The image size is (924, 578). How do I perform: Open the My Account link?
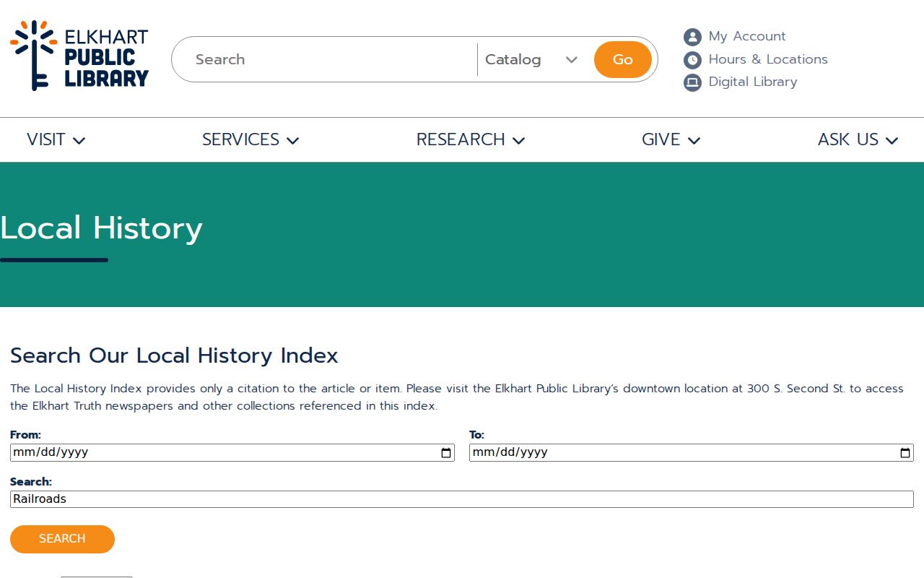(x=747, y=36)
